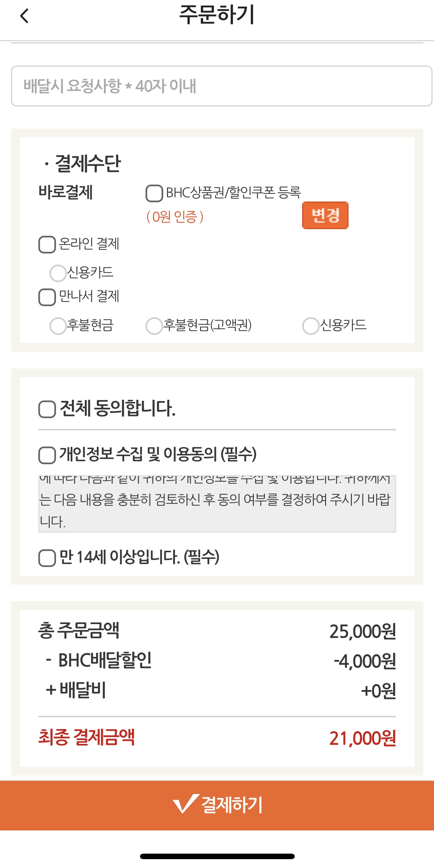This screenshot has width=434, height=868.
Task: Confirm the 만 14세 이상입니다 checkbox
Action: [47, 558]
